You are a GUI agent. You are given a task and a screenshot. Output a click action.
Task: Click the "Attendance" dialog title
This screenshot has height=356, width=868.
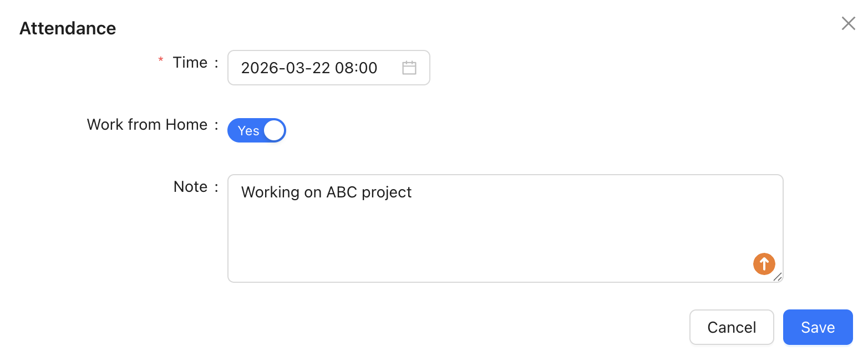pyautogui.click(x=68, y=28)
